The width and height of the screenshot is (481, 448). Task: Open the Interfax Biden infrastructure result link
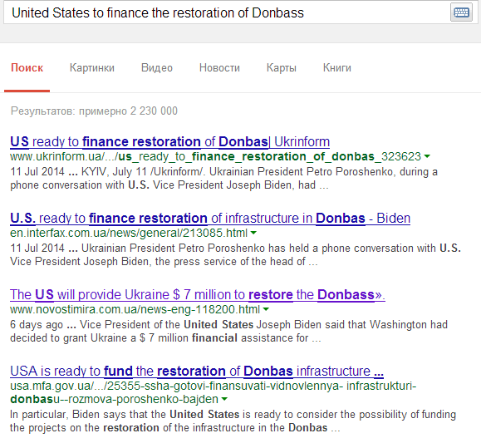click(210, 218)
